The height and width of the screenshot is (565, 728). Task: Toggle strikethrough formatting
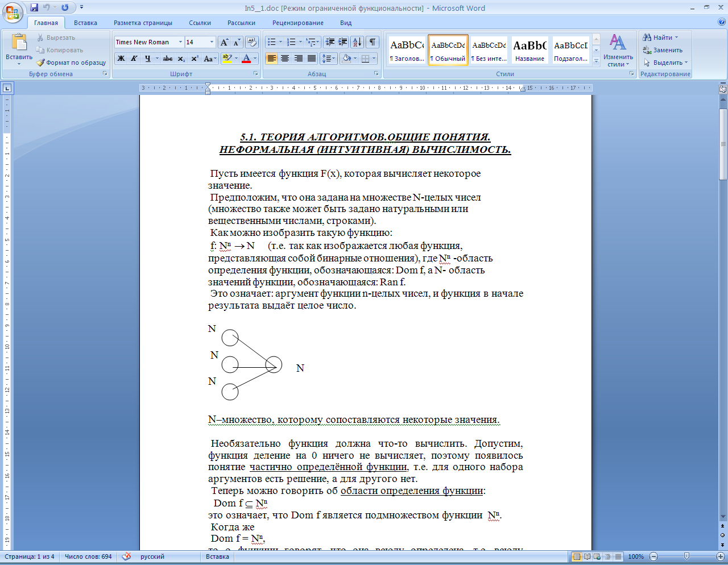168,59
